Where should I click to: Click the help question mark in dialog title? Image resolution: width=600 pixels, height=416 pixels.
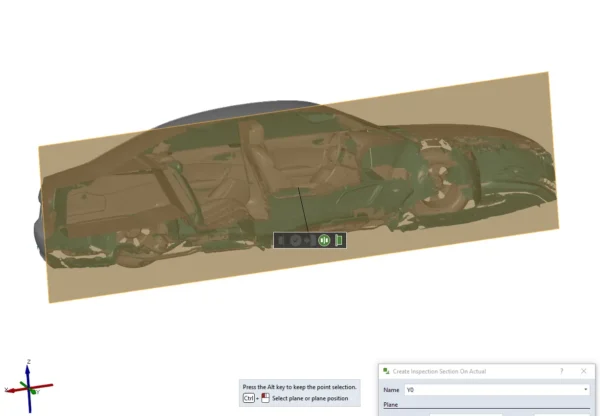tap(562, 371)
